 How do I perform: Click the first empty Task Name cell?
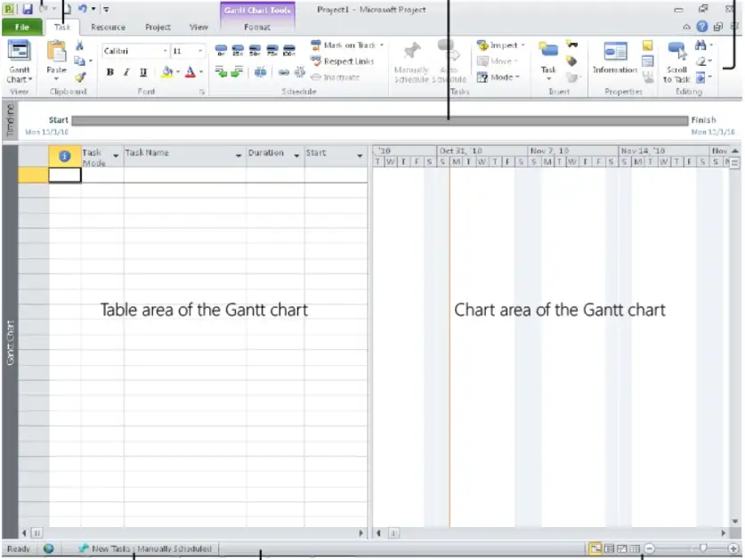(x=184, y=175)
